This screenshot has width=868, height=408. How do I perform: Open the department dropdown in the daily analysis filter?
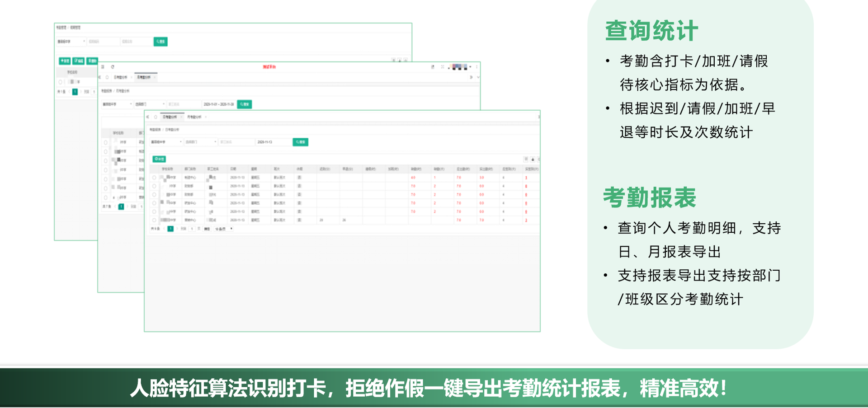[x=201, y=142]
